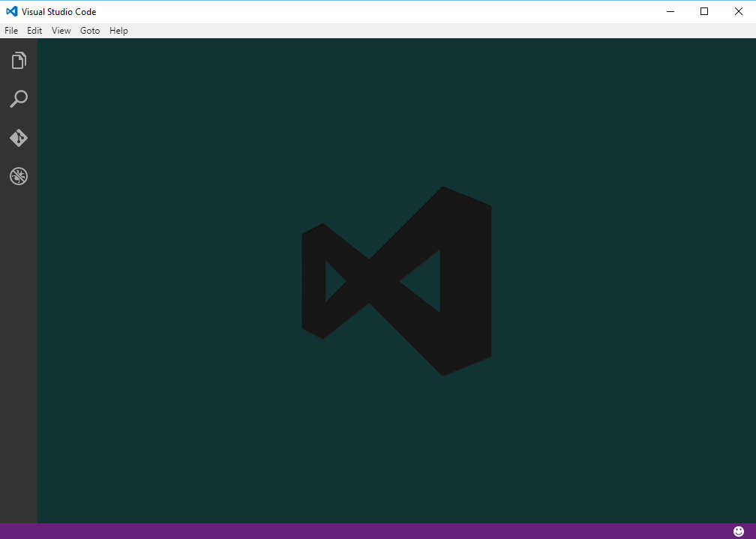Open the Goto menu
The height and width of the screenshot is (539, 756).
[90, 31]
